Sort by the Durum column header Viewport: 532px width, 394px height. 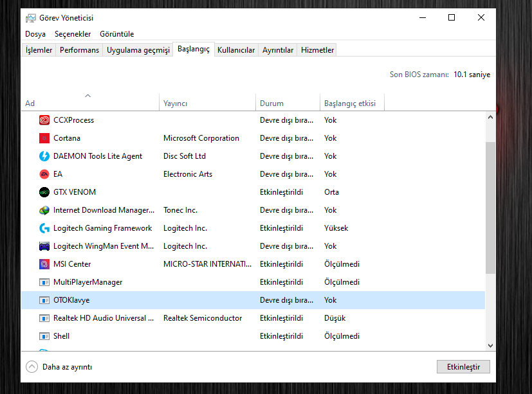point(288,103)
